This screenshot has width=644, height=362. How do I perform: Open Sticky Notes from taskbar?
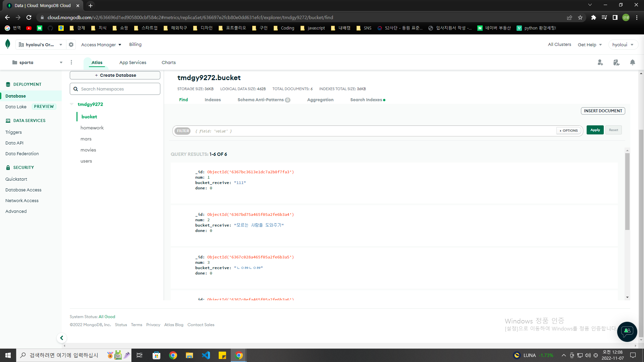[222, 355]
